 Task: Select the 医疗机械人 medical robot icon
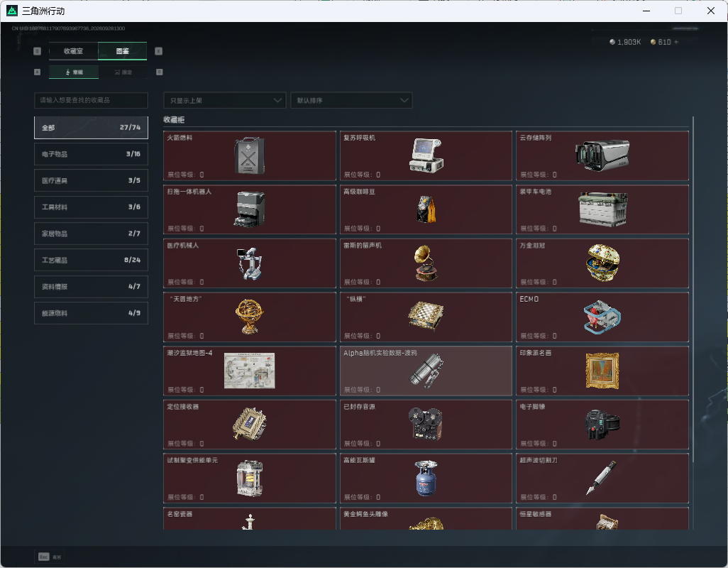point(249,263)
